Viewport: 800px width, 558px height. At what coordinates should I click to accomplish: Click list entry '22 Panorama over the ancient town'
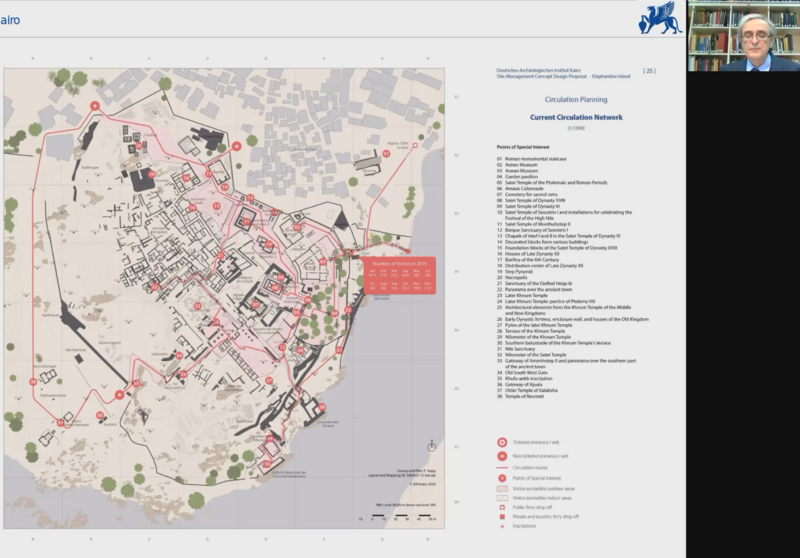point(534,289)
